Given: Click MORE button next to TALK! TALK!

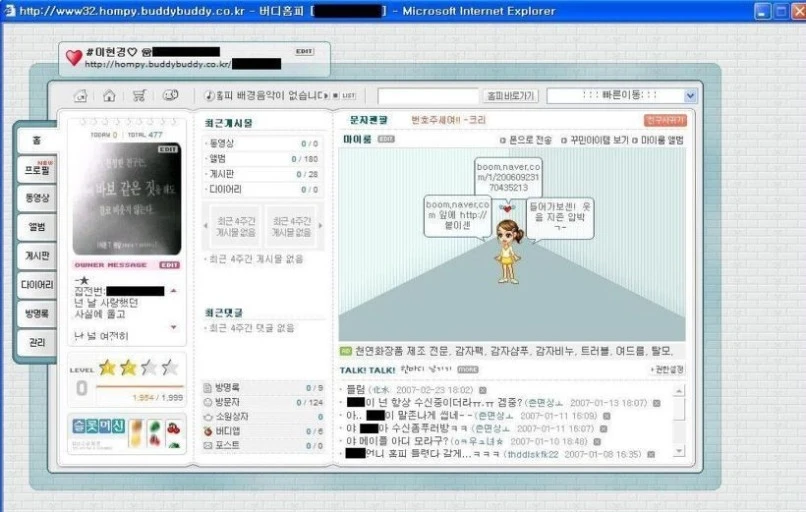Looking at the screenshot, I should pyautogui.click(x=468, y=370).
